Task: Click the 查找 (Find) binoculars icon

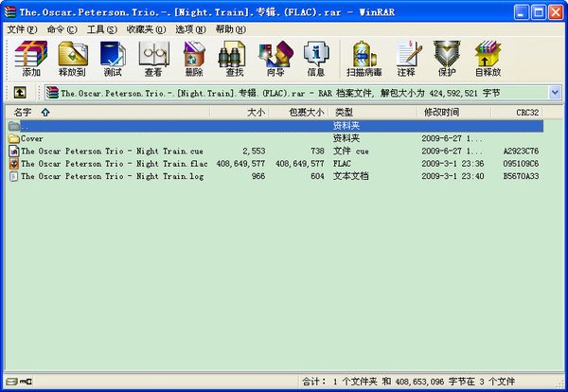Action: click(x=235, y=59)
